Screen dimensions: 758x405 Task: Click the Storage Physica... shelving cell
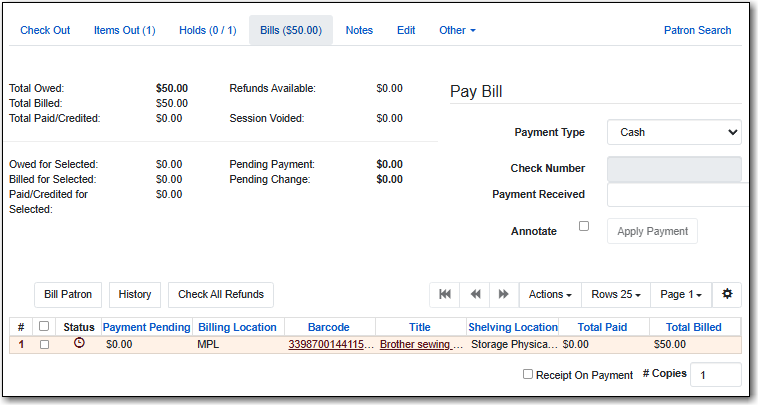(514, 345)
